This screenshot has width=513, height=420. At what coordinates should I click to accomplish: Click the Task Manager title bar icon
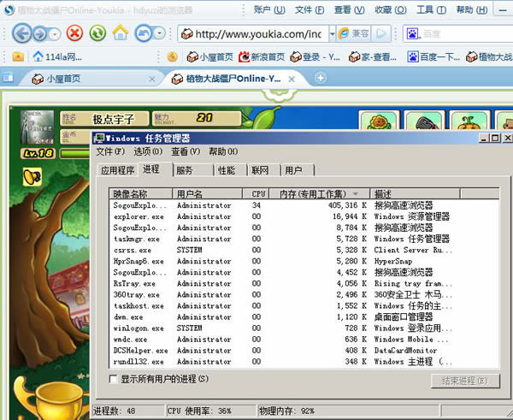(99, 138)
